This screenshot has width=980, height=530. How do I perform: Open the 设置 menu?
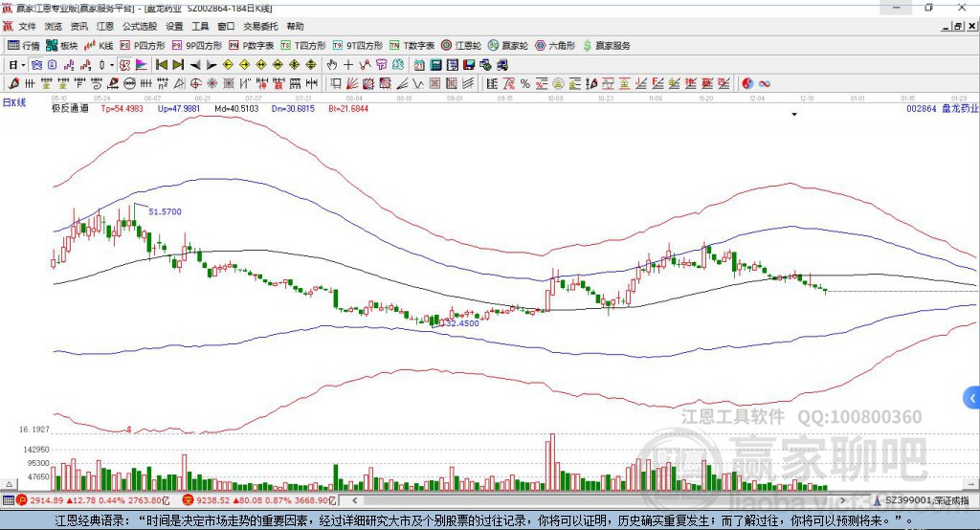[x=174, y=26]
